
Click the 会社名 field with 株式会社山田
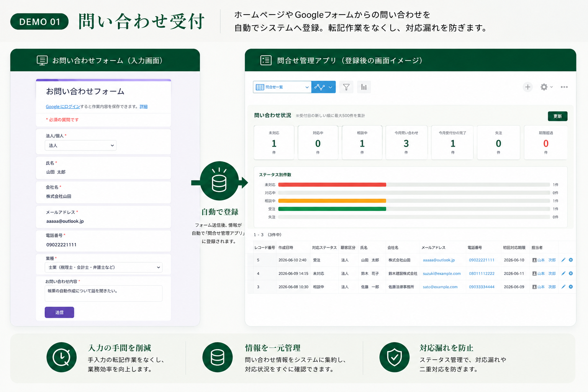coord(103,192)
